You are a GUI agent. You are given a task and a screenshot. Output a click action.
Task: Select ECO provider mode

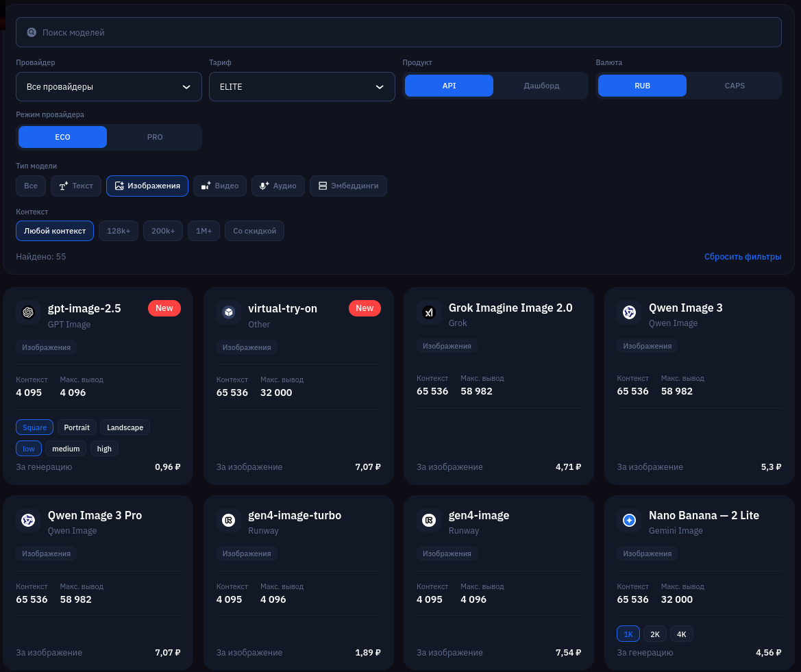tap(62, 137)
